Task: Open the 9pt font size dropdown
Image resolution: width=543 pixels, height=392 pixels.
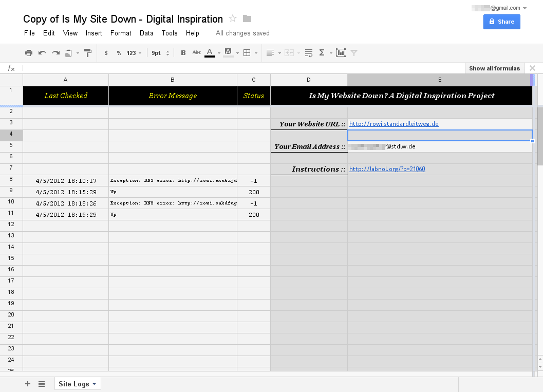Action: (x=160, y=53)
